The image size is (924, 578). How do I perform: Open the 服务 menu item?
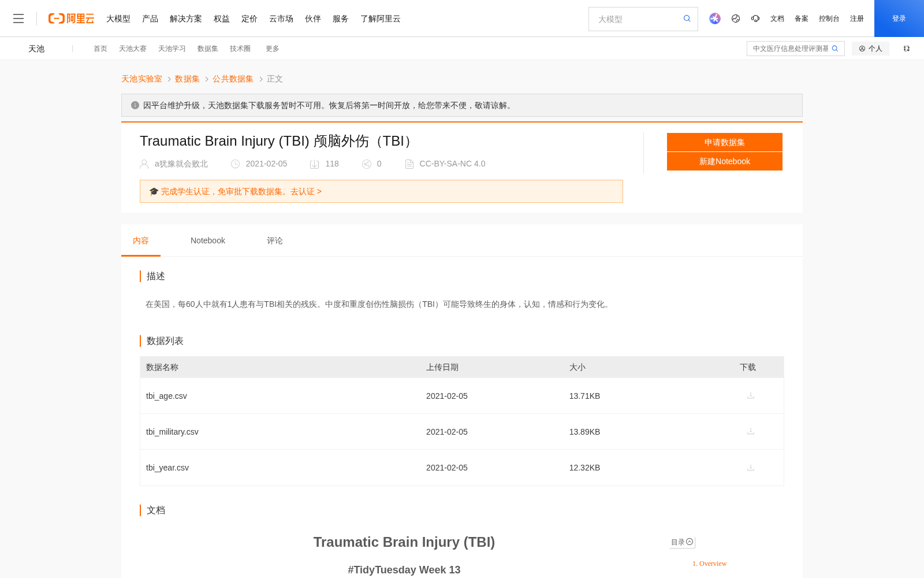coord(341,18)
